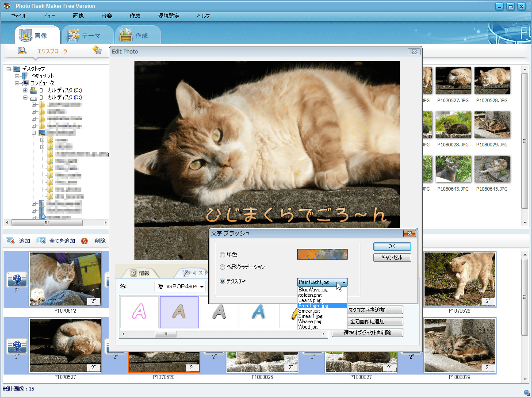Switch to the 情報 tab in Edit Photo

(x=141, y=273)
